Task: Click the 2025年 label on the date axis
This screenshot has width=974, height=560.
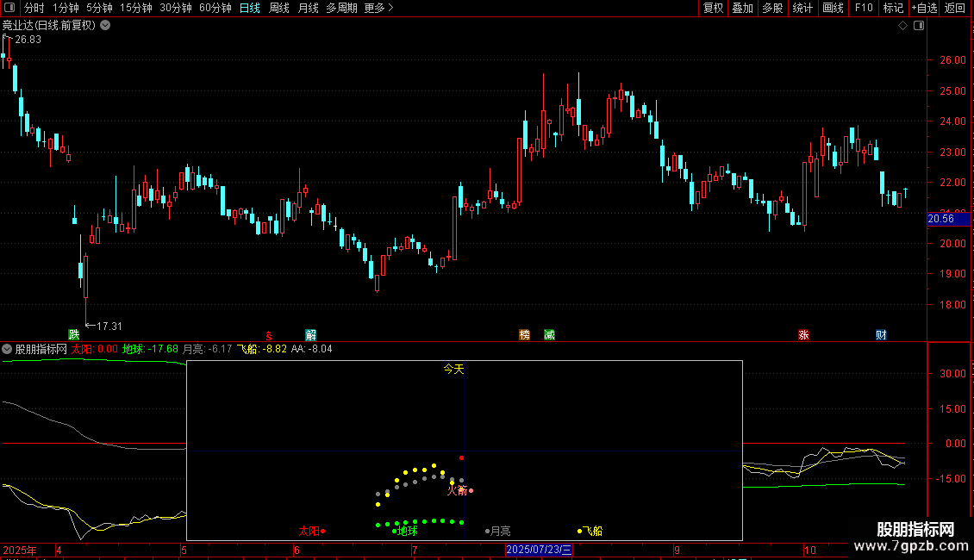Action: [19, 550]
